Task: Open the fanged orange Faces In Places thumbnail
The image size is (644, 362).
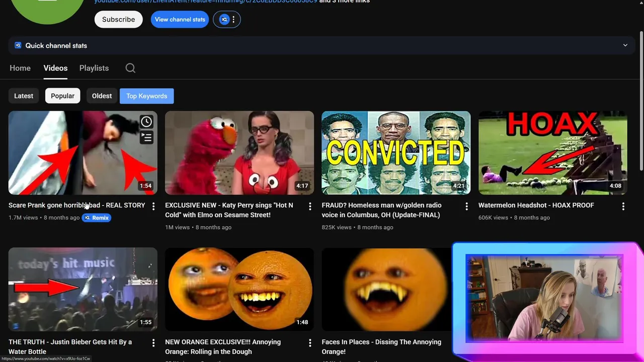Action: [x=386, y=289]
